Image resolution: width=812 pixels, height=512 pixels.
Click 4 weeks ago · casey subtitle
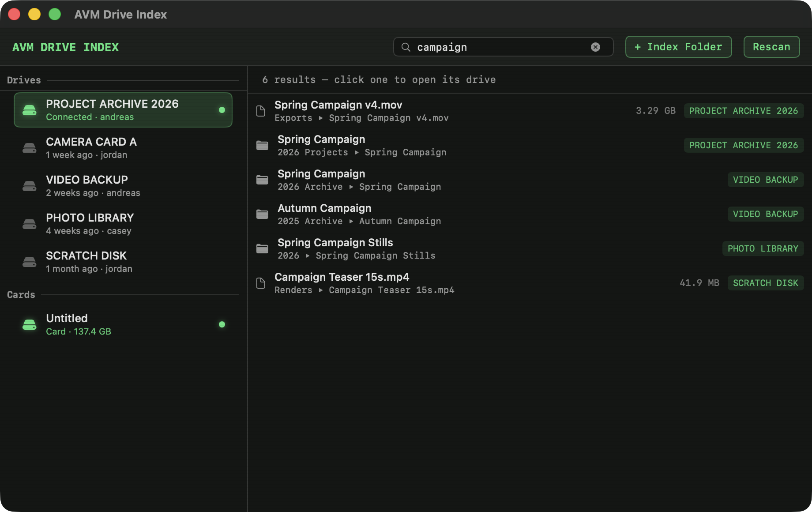coord(89,231)
